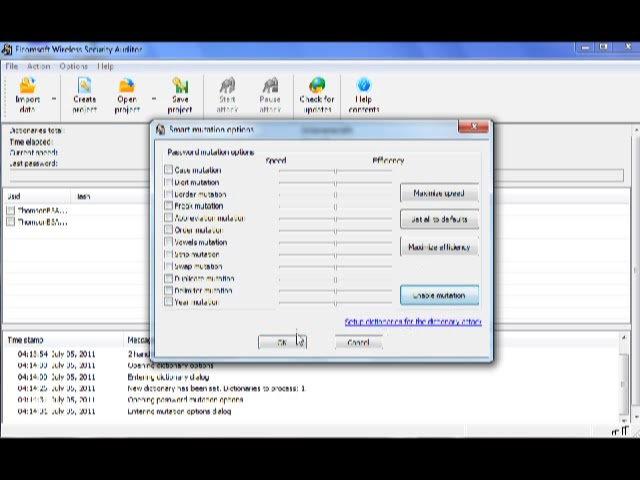
Task: Click the Hash column header
Action: click(x=110, y=196)
